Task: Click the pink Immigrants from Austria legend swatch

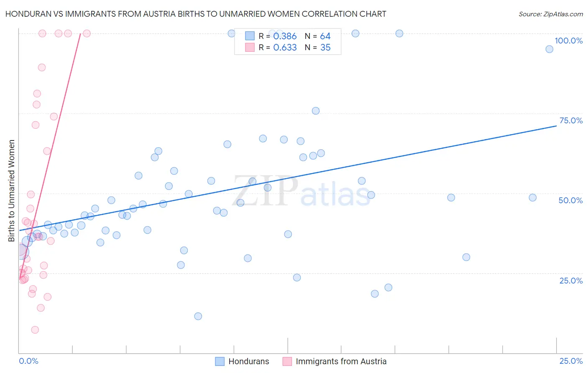Action: pyautogui.click(x=287, y=362)
